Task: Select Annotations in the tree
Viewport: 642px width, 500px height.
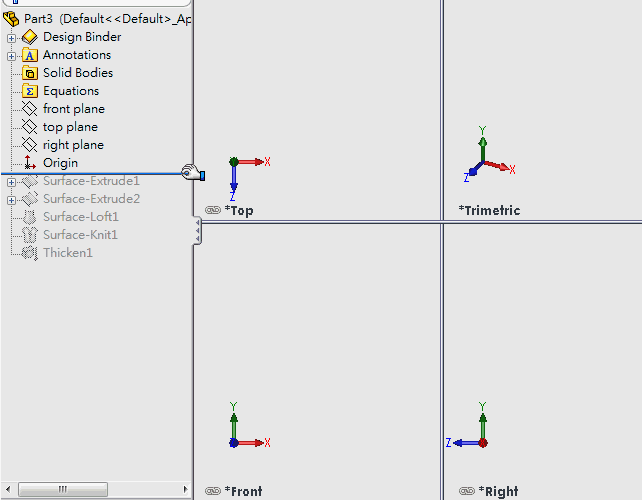Action: pos(77,55)
